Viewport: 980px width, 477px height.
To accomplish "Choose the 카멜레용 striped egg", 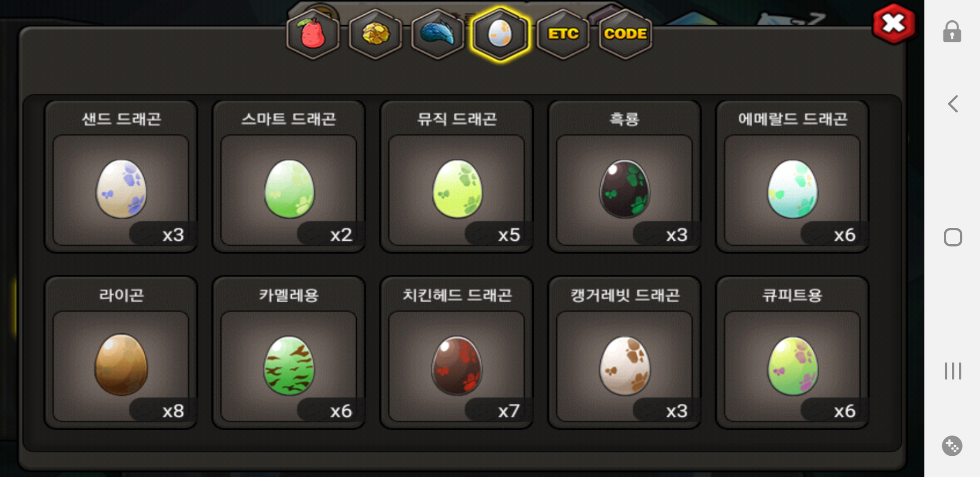I will click(x=289, y=352).
